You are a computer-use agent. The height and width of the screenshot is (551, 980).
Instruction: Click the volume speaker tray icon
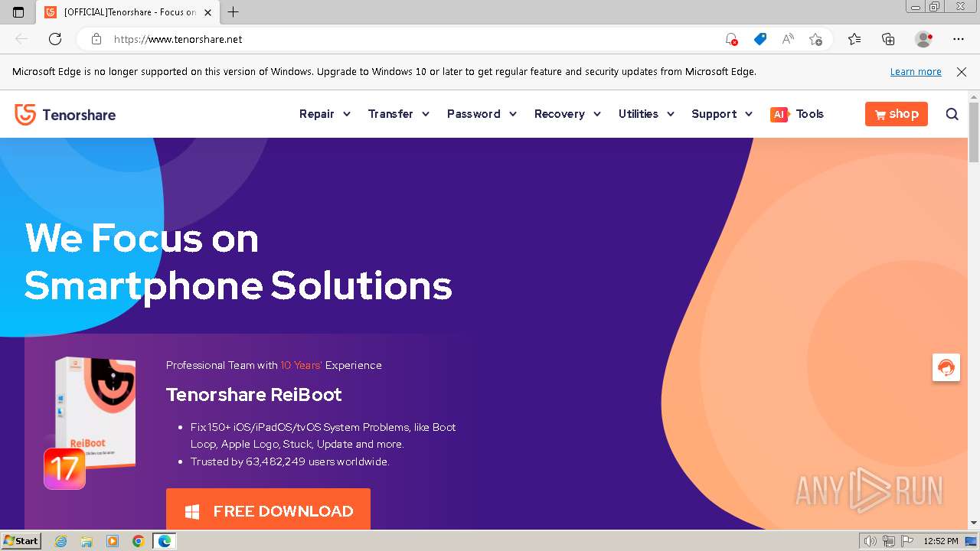tap(871, 541)
